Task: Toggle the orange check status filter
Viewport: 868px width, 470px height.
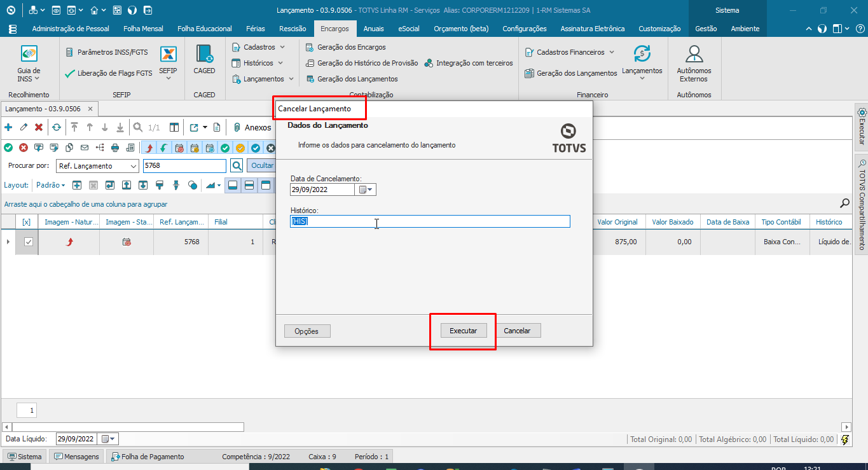Action: (240, 148)
